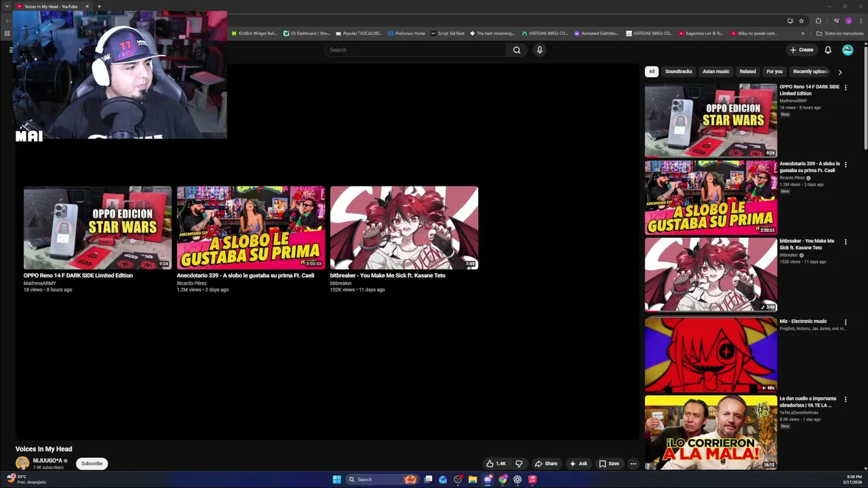Click the Windows taskbar search box

click(382, 479)
